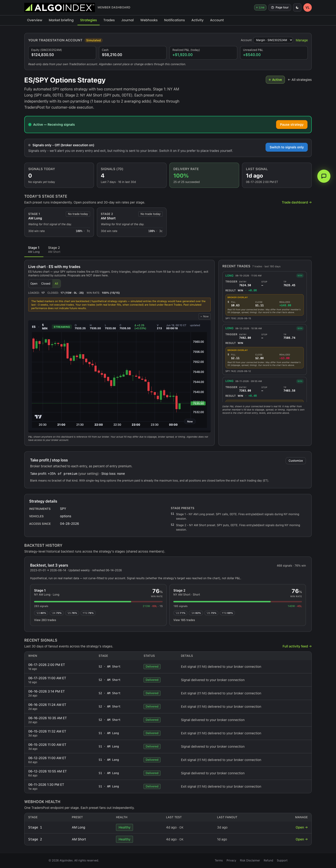Click the Now button above chart
336x868 pixels.
(204, 316)
